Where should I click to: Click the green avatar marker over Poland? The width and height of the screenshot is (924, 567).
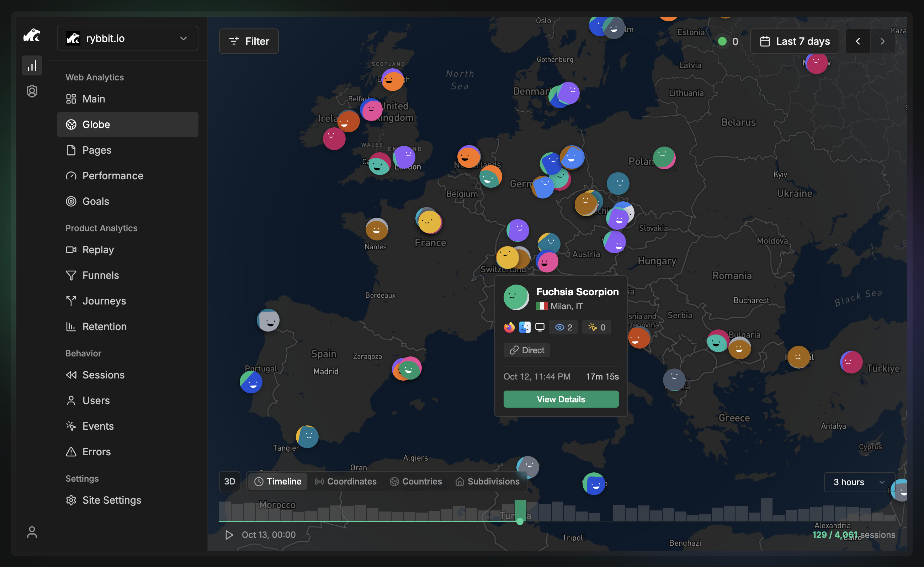click(x=664, y=158)
